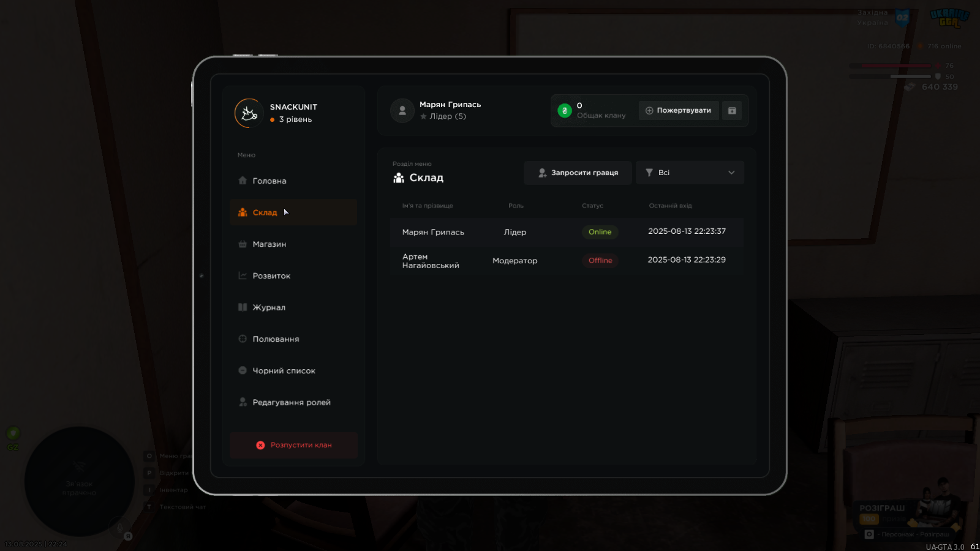Click the target icon beside Полювання

point(243,339)
